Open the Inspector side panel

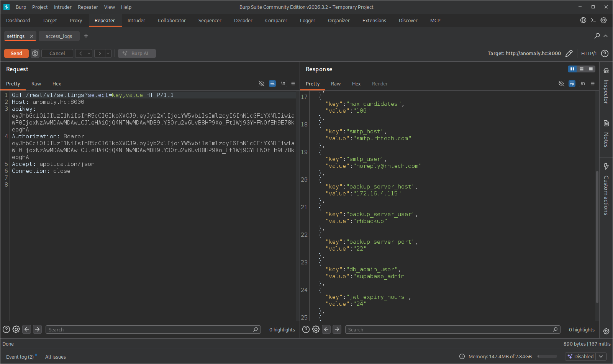click(606, 87)
